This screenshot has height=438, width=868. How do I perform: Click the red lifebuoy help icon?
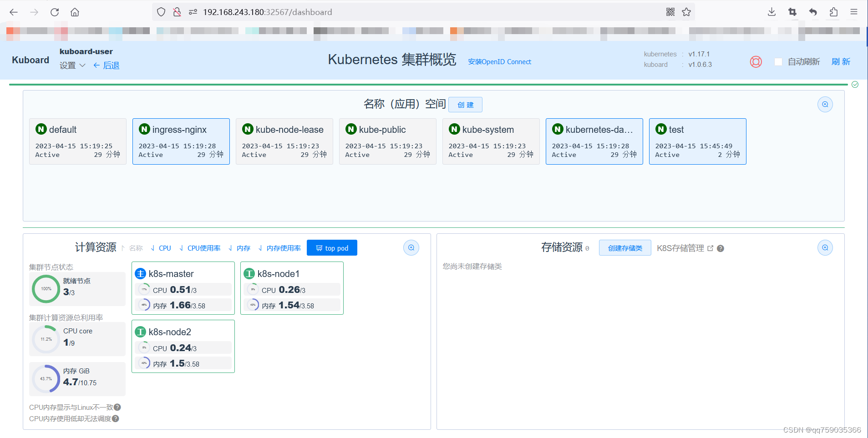click(756, 62)
